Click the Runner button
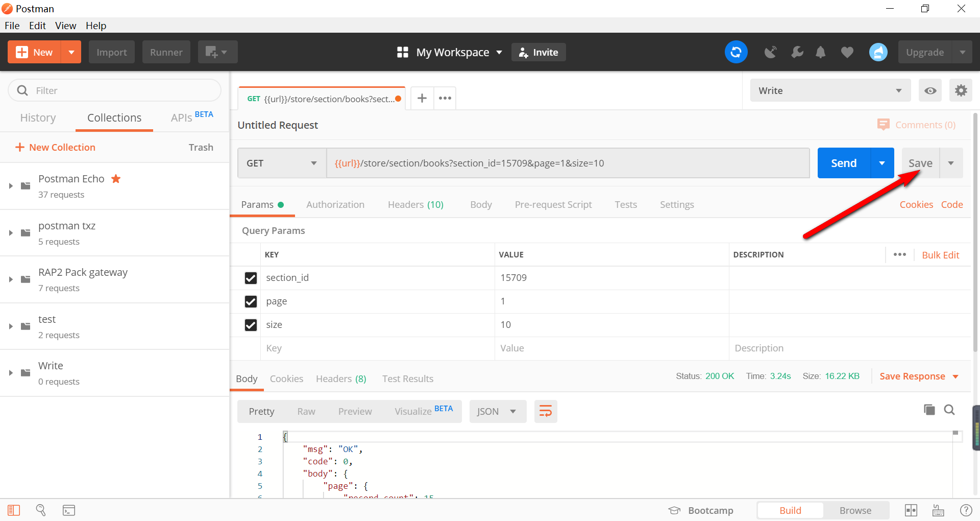The width and height of the screenshot is (980, 521). tap(166, 52)
